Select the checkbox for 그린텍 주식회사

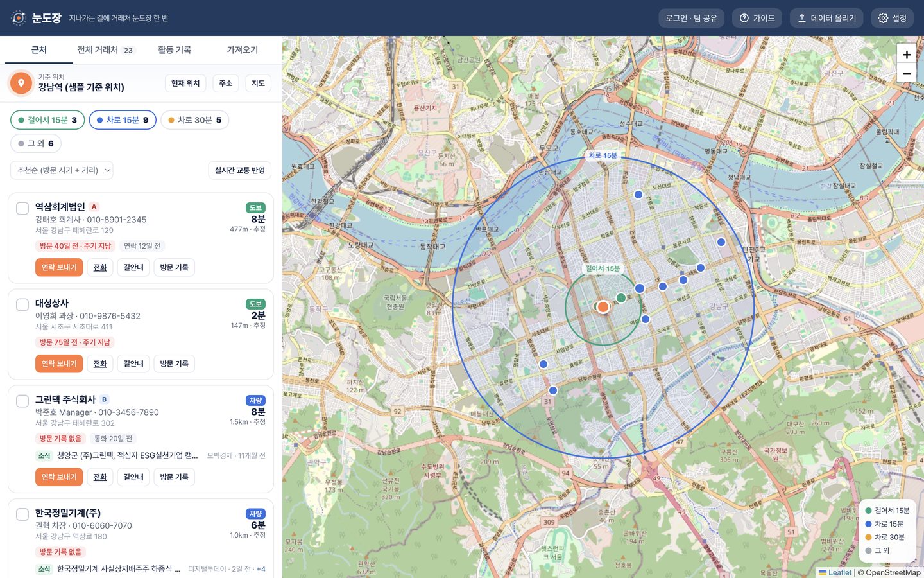tap(22, 401)
